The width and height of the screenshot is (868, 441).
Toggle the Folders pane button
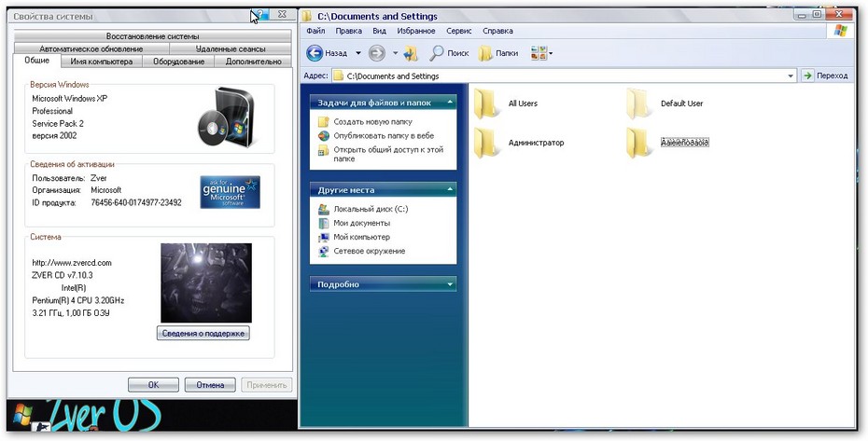(498, 53)
